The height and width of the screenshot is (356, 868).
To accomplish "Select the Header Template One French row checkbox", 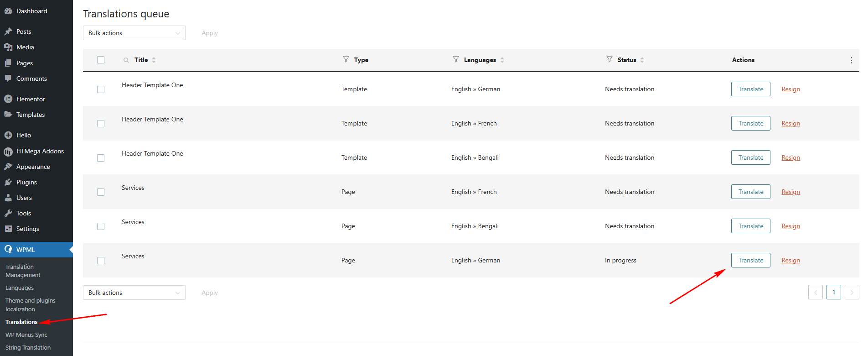I will [x=101, y=124].
